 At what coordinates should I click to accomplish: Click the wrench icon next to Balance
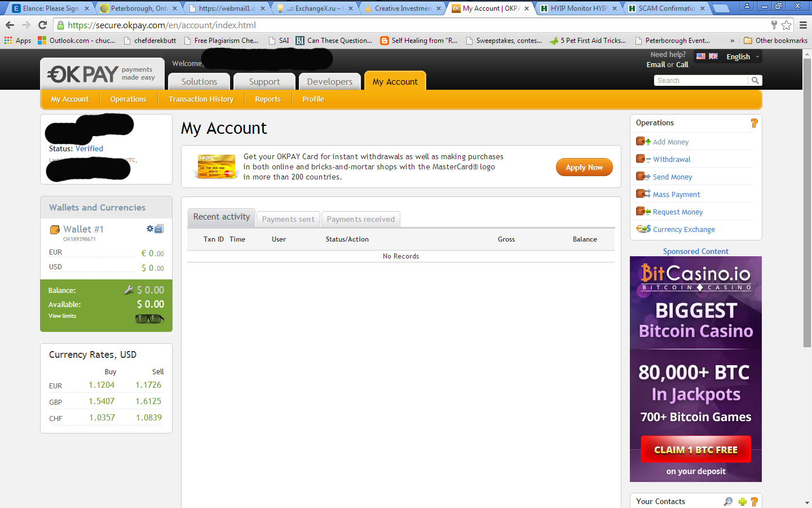tap(129, 290)
